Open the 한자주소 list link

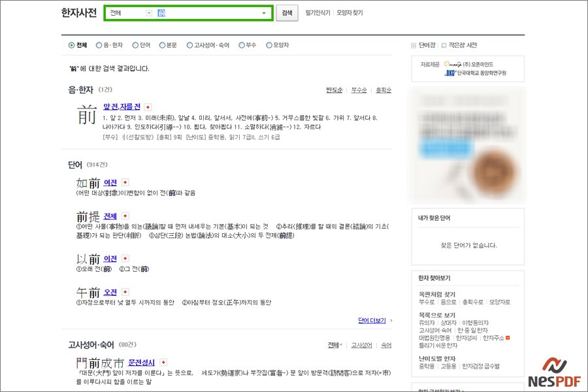[x=493, y=338]
